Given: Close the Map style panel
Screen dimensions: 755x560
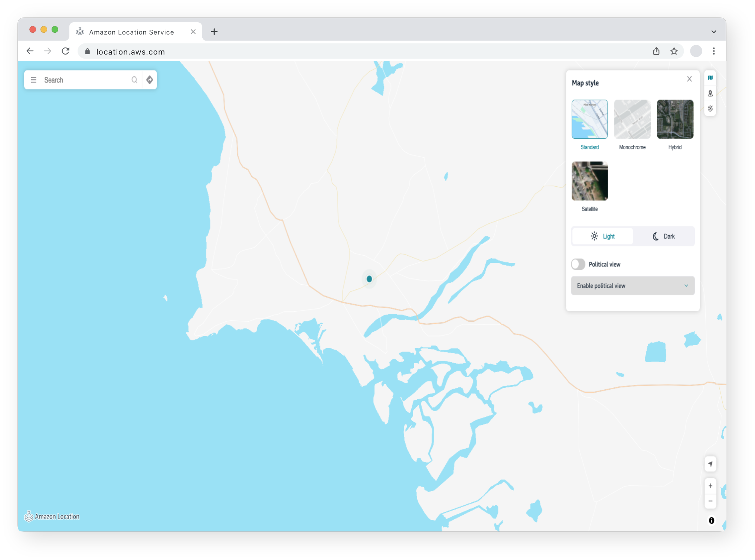Looking at the screenshot, I should click(689, 79).
